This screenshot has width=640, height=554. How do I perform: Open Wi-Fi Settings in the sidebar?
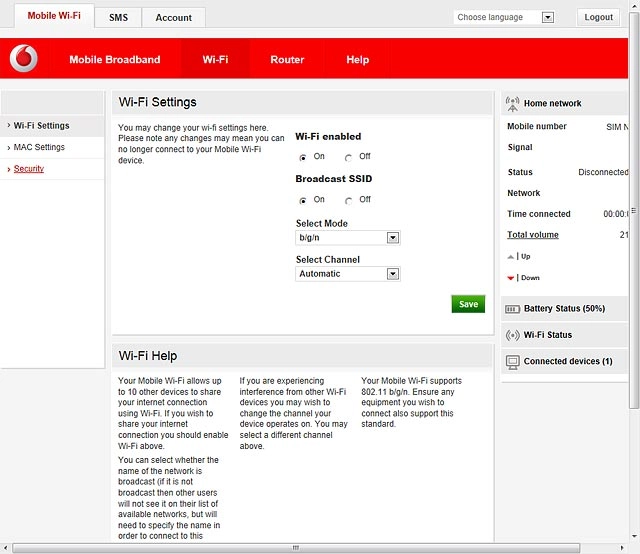point(52,126)
